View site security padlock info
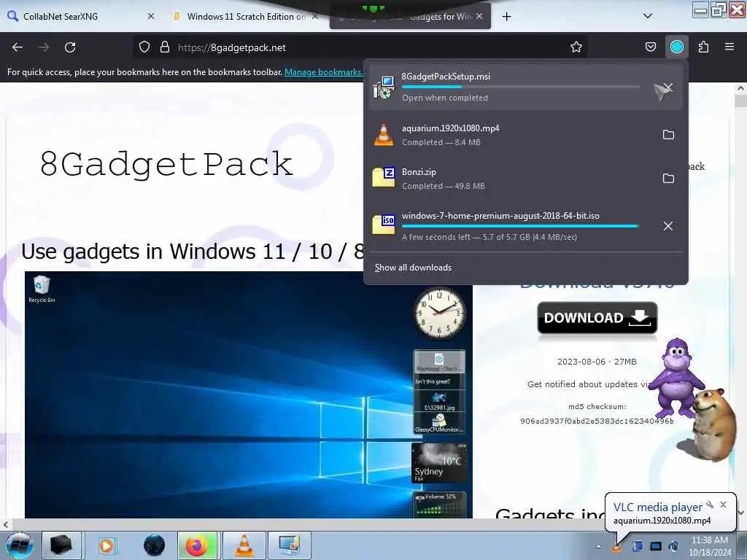This screenshot has width=747, height=560. pyautogui.click(x=165, y=47)
